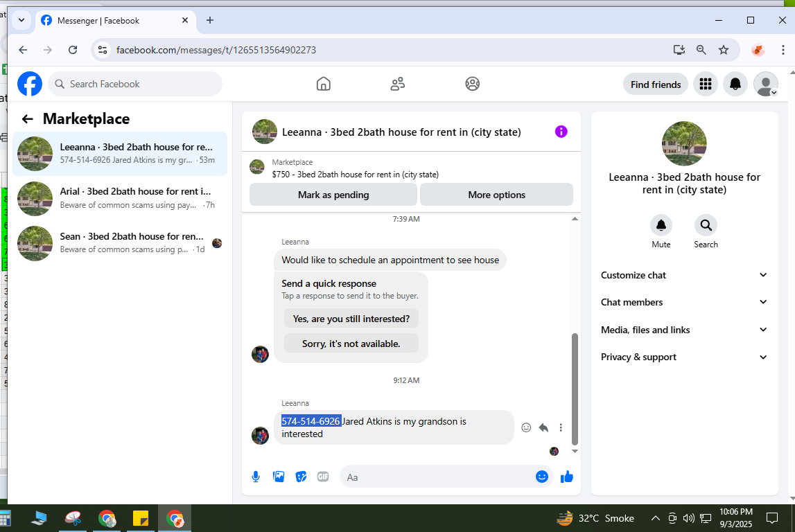Open emoji picker in message box

(542, 477)
